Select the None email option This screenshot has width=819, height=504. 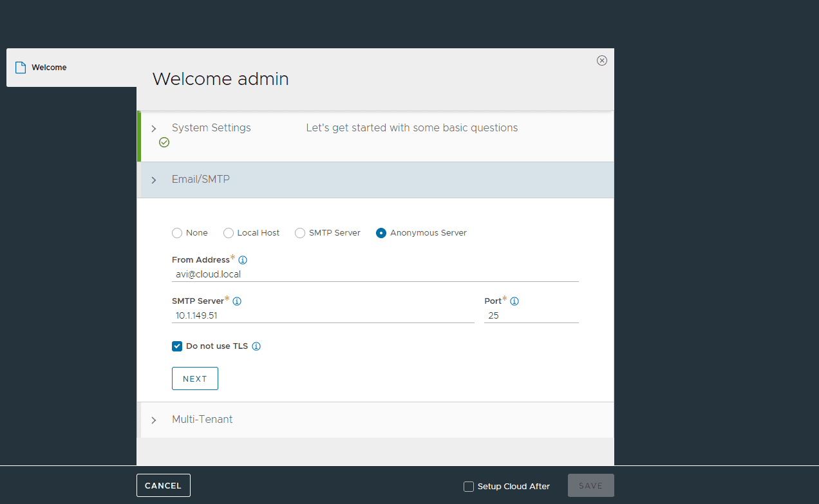point(177,233)
